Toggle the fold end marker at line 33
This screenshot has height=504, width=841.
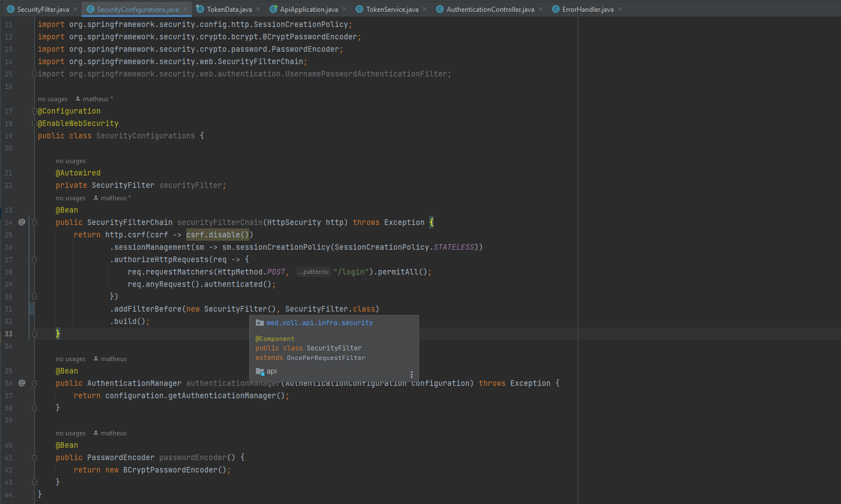pos(34,334)
